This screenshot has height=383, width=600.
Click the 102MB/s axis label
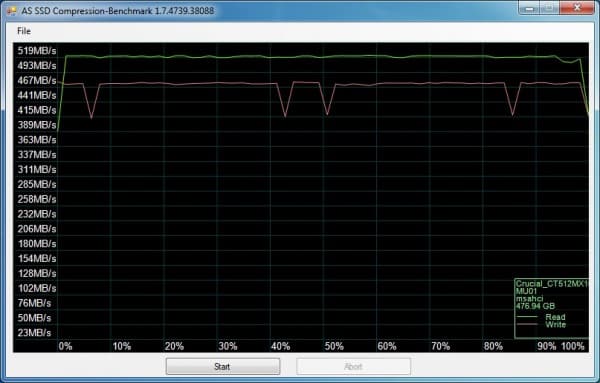37,288
